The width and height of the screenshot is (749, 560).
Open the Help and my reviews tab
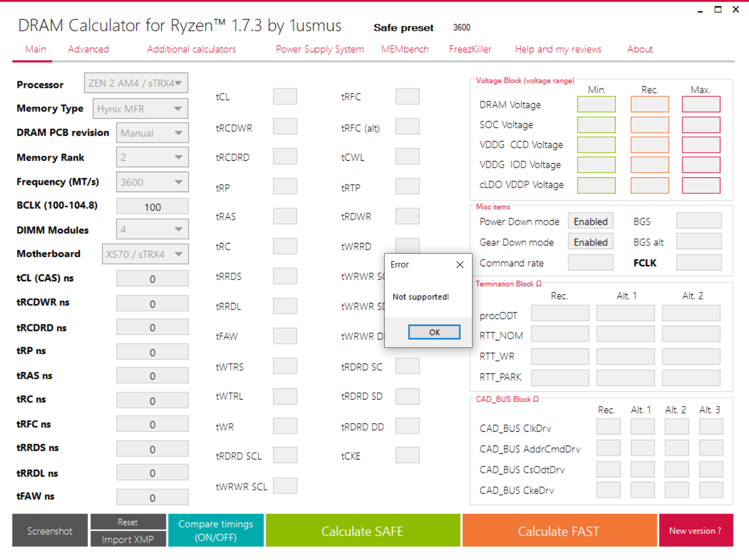point(558,49)
